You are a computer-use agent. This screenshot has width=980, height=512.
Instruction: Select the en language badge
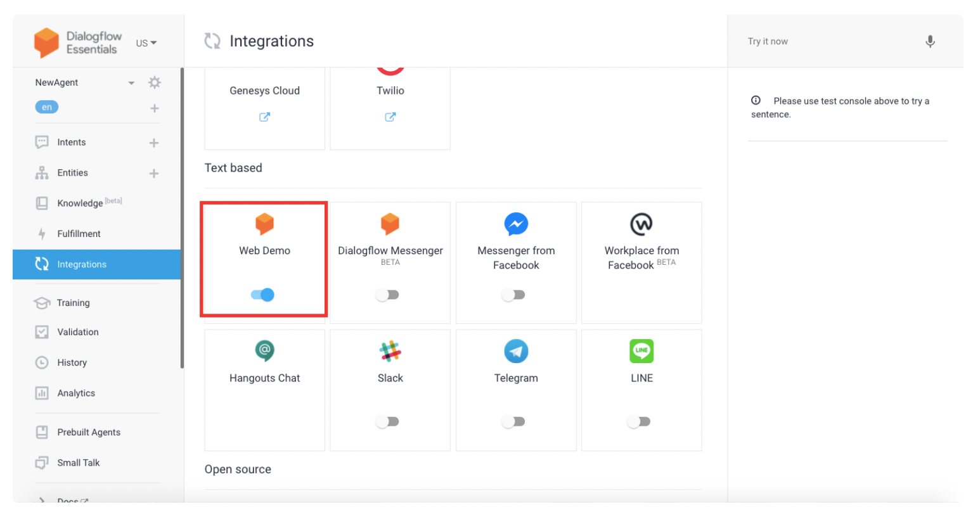click(47, 107)
